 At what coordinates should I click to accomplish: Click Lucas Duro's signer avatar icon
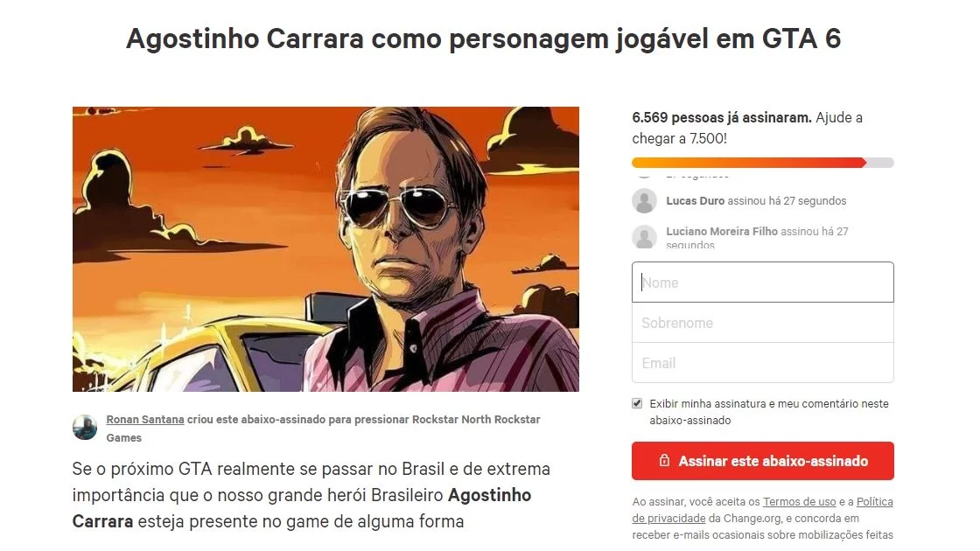click(x=644, y=201)
